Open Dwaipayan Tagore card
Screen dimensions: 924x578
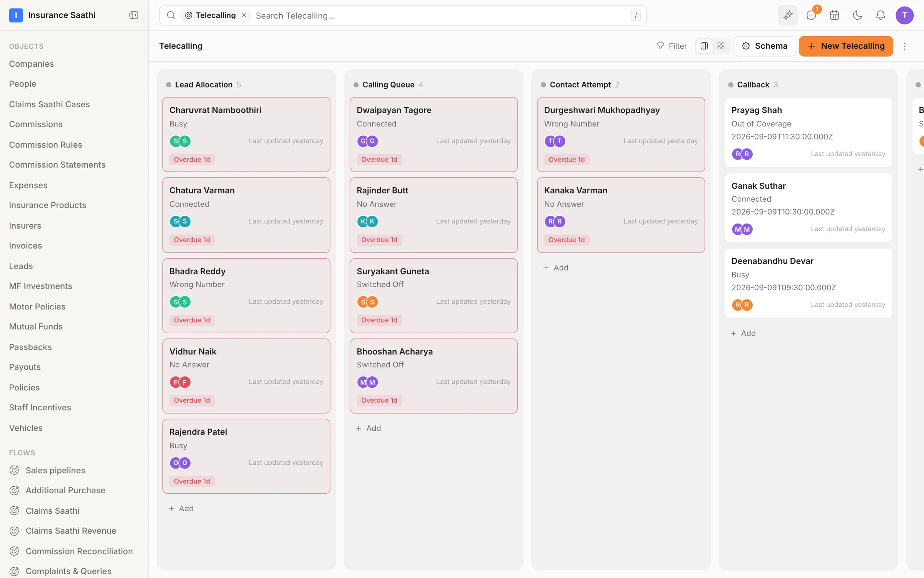click(434, 134)
